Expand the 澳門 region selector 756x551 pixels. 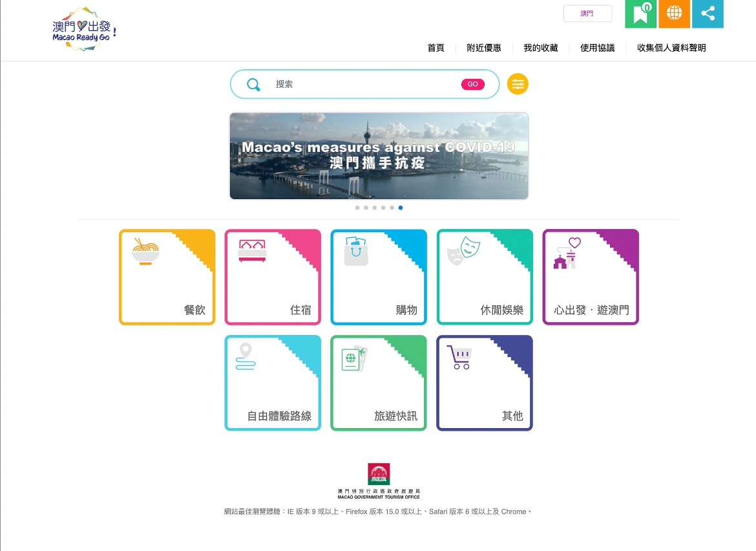pos(587,14)
